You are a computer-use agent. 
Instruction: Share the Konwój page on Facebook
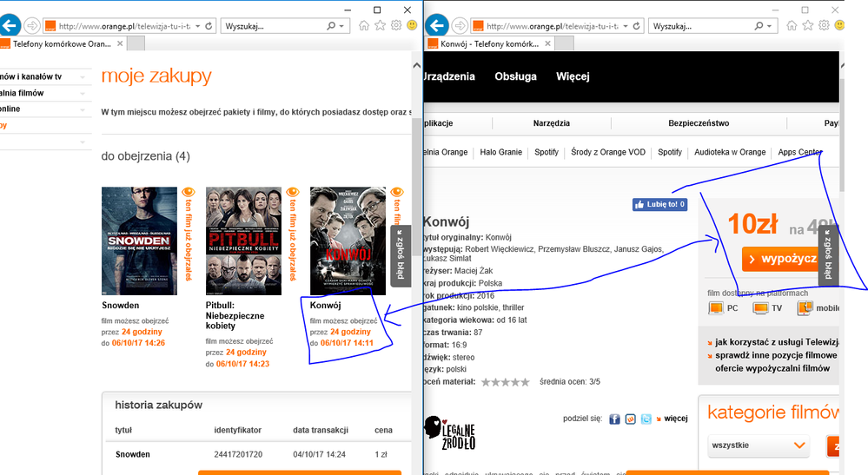coord(615,419)
